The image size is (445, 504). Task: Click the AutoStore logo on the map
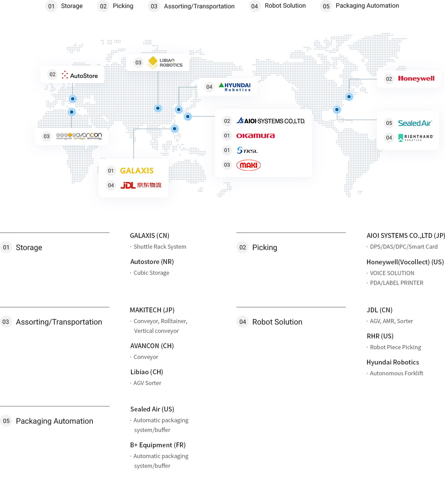point(80,75)
